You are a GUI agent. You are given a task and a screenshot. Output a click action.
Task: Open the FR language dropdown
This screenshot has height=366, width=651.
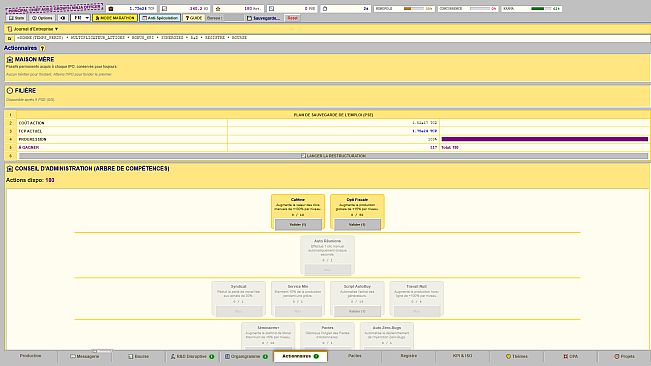(80, 18)
